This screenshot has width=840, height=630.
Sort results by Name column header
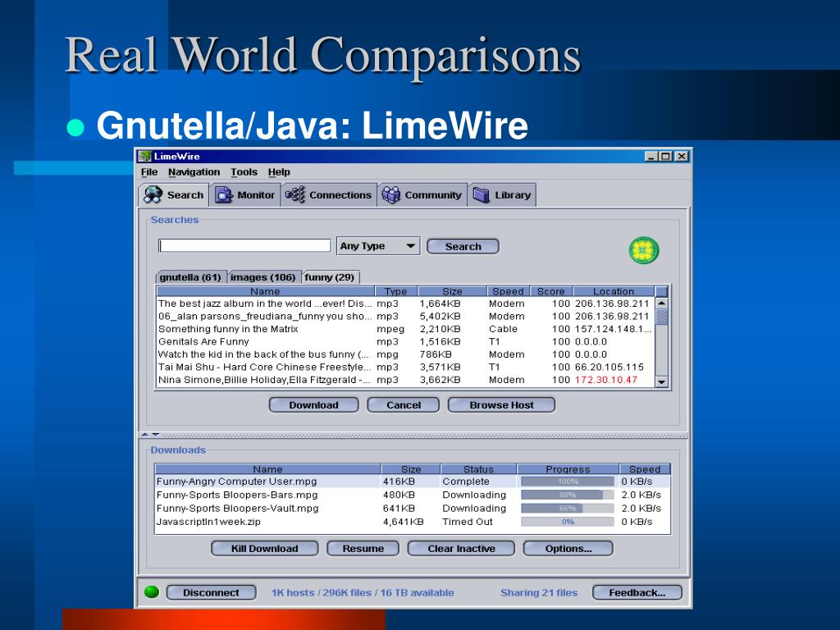tap(265, 291)
